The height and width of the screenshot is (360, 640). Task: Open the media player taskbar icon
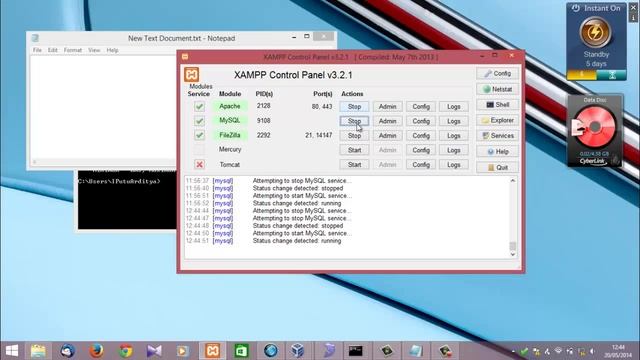click(183, 351)
